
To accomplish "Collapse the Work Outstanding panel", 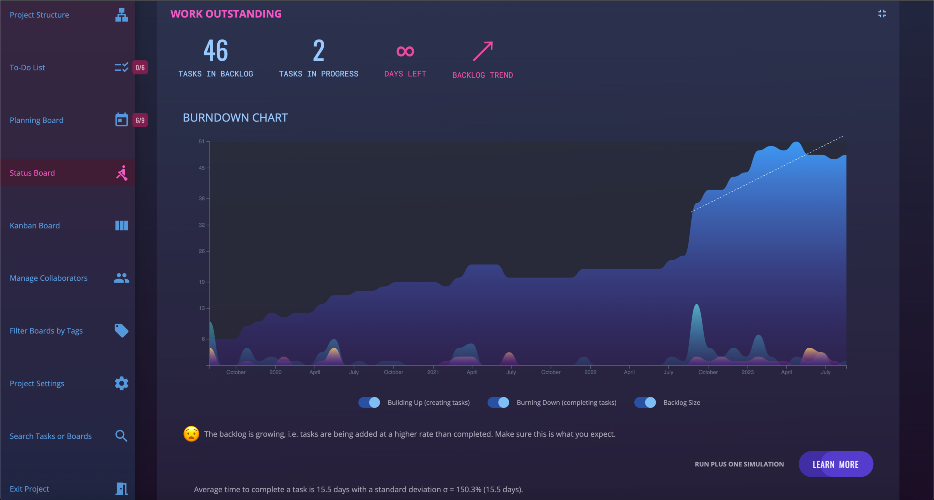I will pos(882,13).
